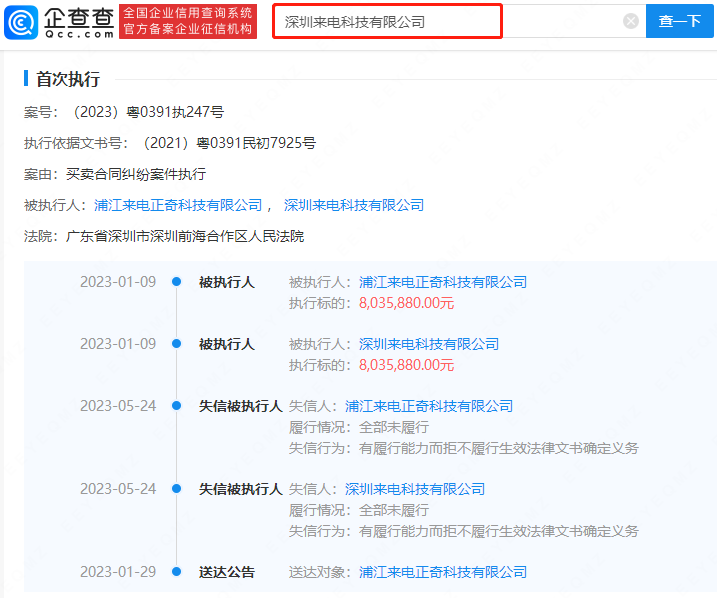Select the 2023-01-29 date text
Screen dimensions: 717x598
[118, 572]
